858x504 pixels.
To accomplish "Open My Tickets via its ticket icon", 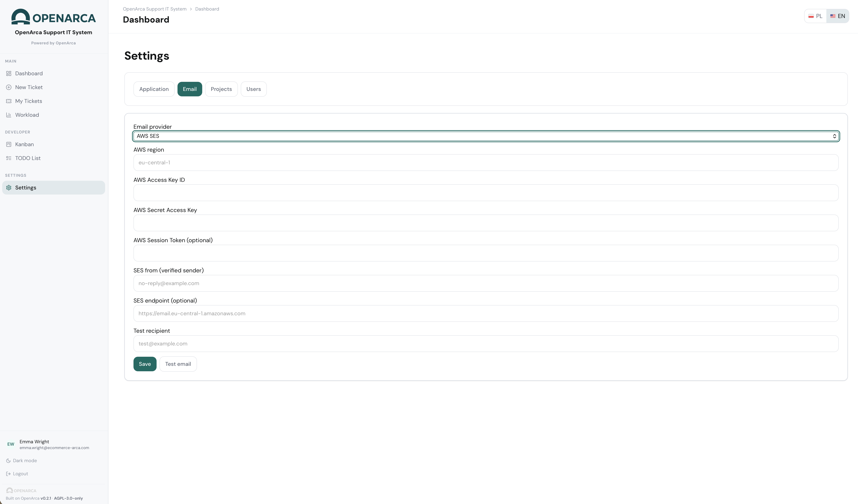I will (9, 101).
